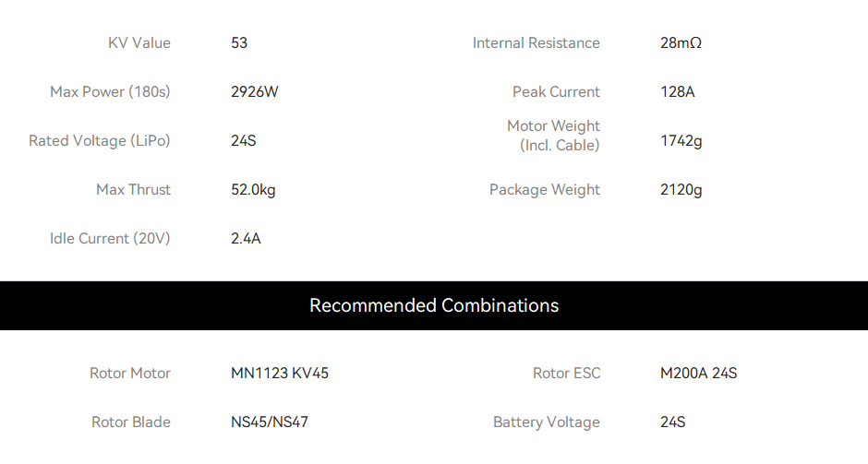The image size is (868, 464).
Task: Click the Max Power (180s) label
Action: pos(110,92)
